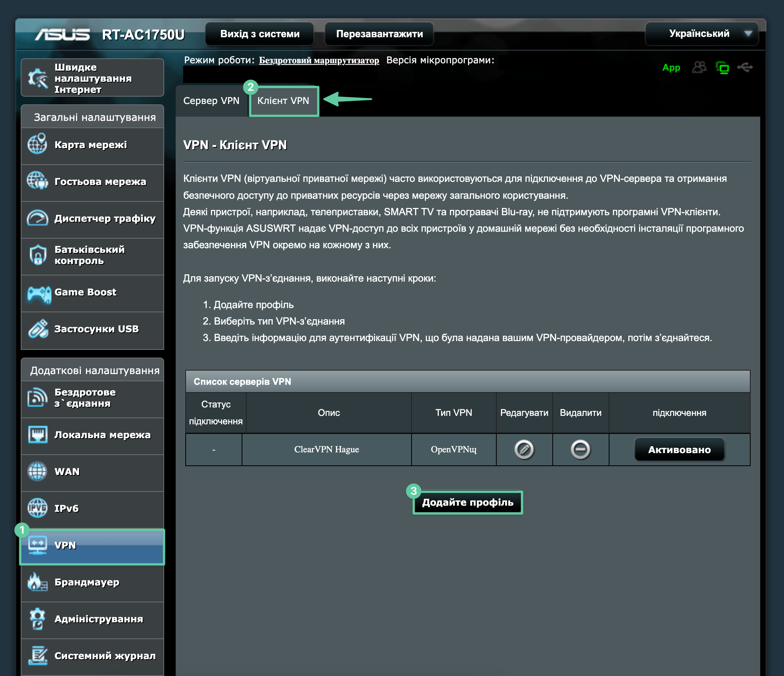The width and height of the screenshot is (784, 676).
Task: Click the Game Boost gamepad icon
Action: click(39, 294)
